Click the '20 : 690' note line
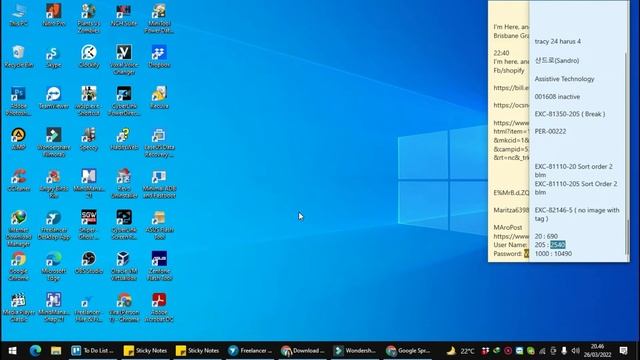The width and height of the screenshot is (640, 360). 546,236
